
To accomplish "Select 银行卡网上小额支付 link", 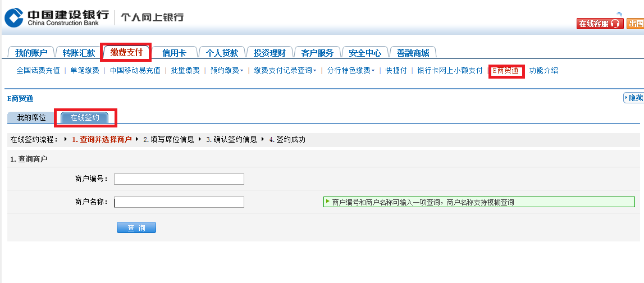I will coord(450,71).
